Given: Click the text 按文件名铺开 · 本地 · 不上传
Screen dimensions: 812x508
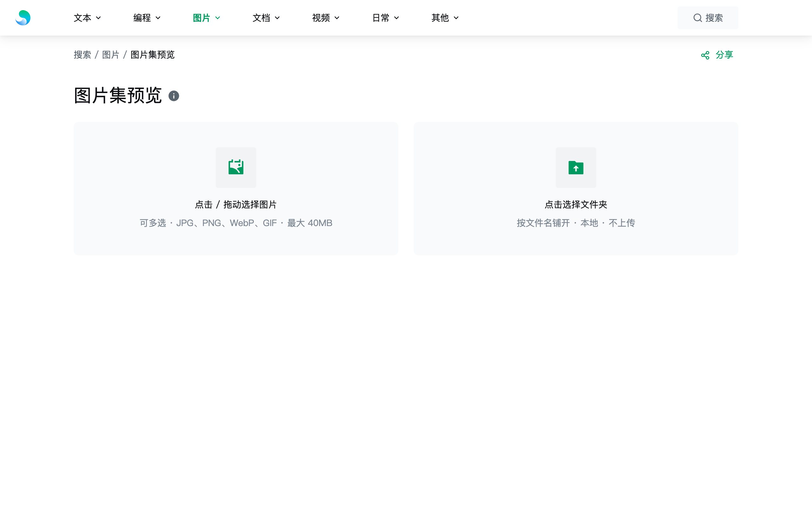Looking at the screenshot, I should point(576,223).
